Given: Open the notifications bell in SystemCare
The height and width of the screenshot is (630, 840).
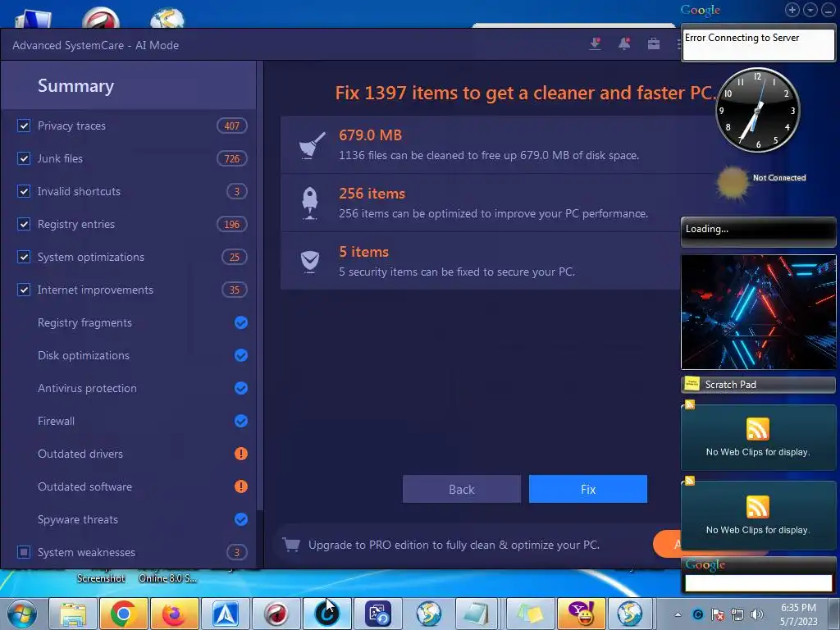Looking at the screenshot, I should [624, 44].
